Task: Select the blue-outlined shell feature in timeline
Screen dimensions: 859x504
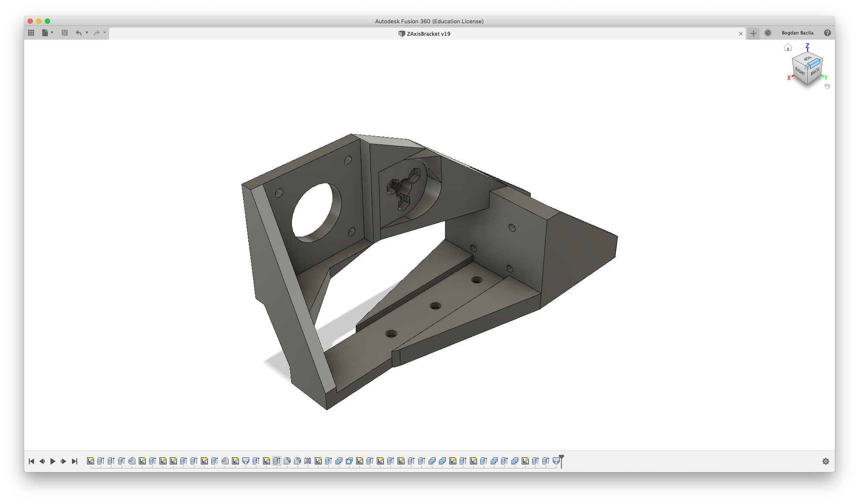Action: pos(349,461)
